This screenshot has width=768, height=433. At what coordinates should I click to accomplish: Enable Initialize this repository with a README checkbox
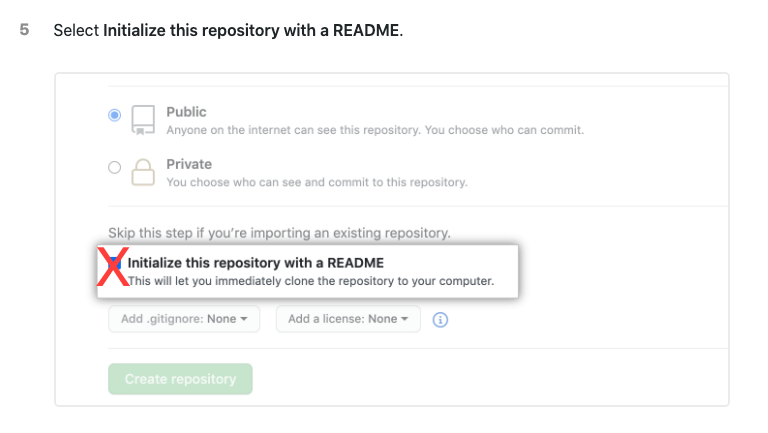116,263
